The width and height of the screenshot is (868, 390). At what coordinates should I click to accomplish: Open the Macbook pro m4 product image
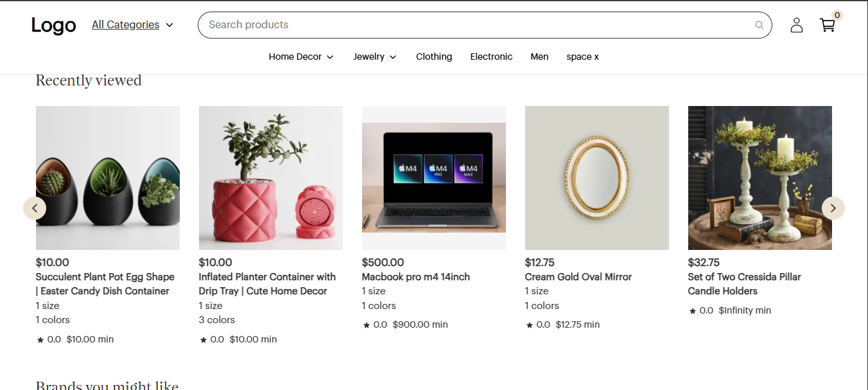tap(434, 178)
